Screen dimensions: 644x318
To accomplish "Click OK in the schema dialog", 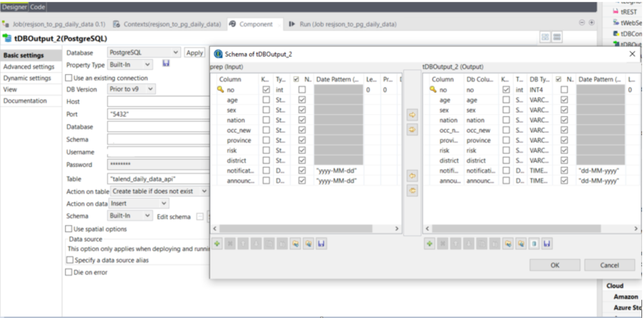I will tap(555, 265).
